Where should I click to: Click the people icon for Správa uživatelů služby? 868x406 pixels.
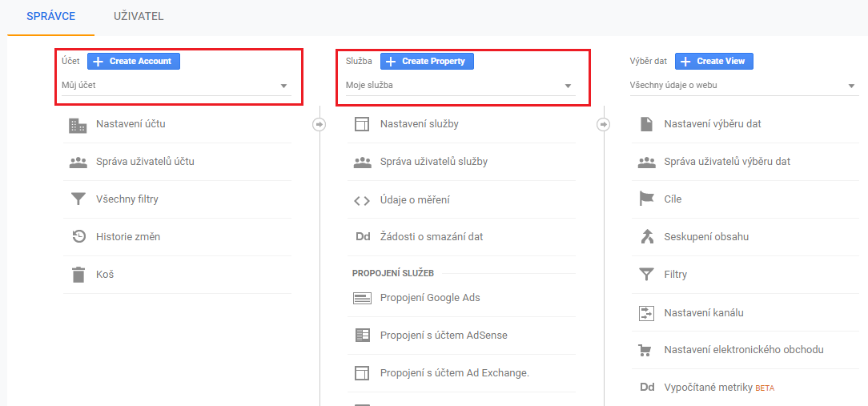click(362, 163)
